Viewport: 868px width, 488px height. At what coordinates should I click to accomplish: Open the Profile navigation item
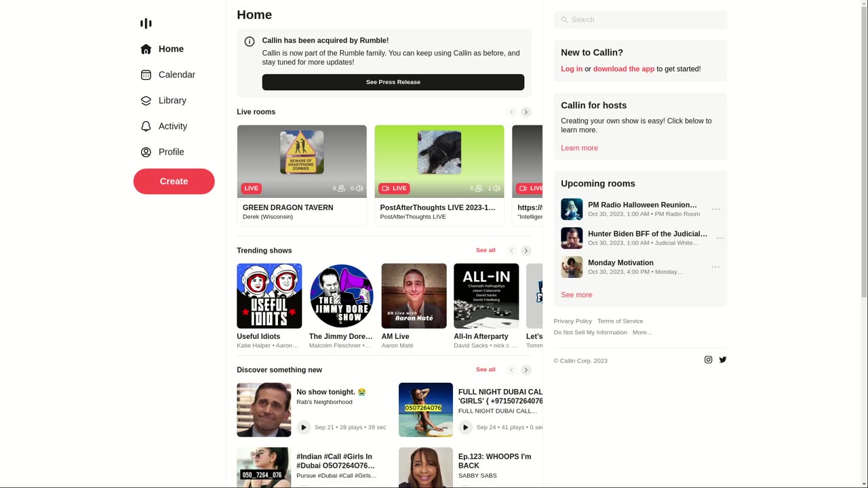click(162, 152)
